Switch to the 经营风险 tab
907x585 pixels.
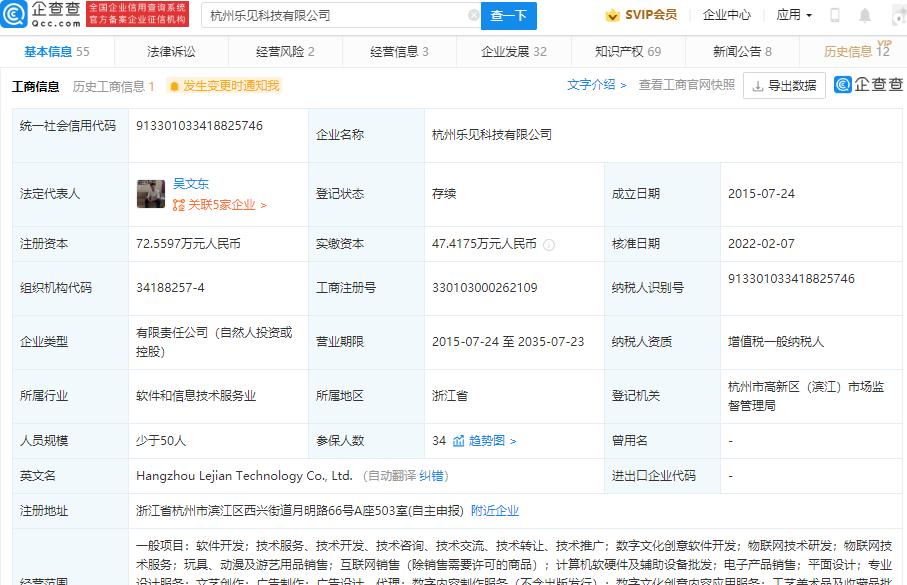pos(285,51)
